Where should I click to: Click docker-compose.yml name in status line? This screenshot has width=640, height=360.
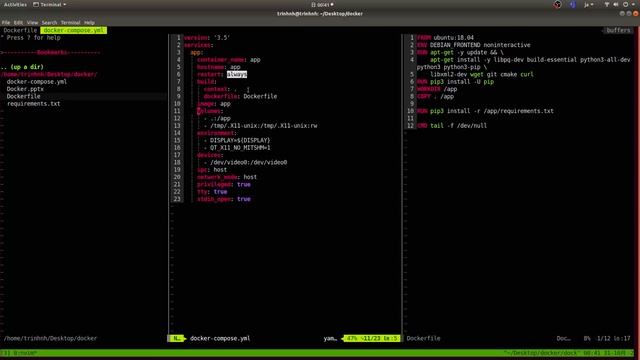[x=220, y=338]
